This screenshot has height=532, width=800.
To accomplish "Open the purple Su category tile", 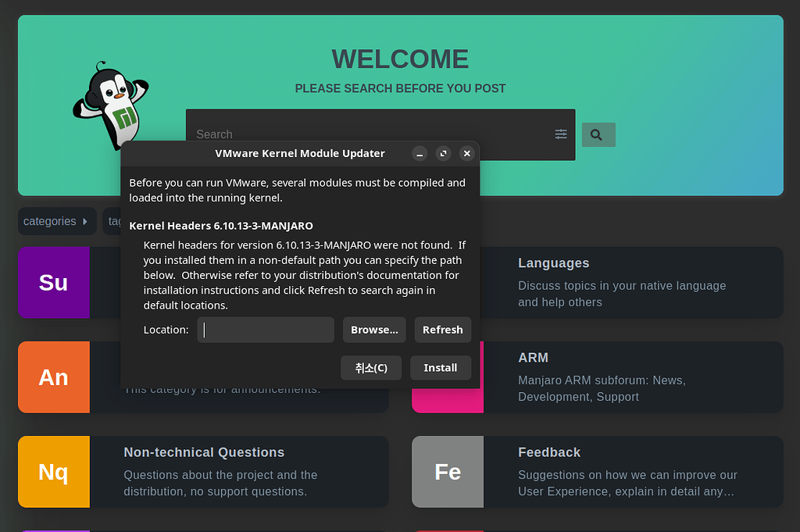I will pos(53,283).
